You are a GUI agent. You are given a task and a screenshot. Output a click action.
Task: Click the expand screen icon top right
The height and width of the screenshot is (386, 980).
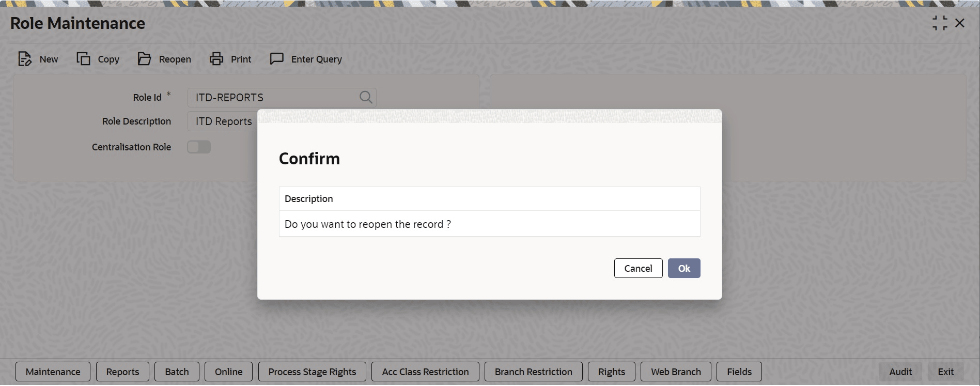click(939, 23)
